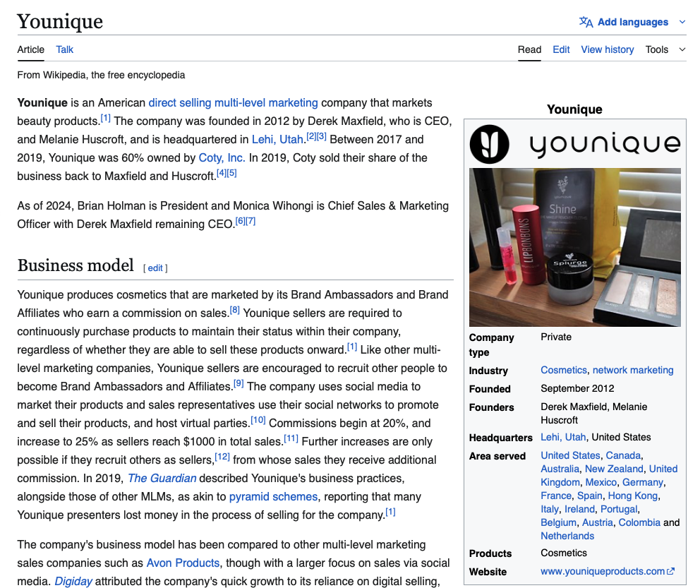Viewport: 700px width, 588px height.
Task: Click citation reference [2]
Action: click(x=311, y=137)
